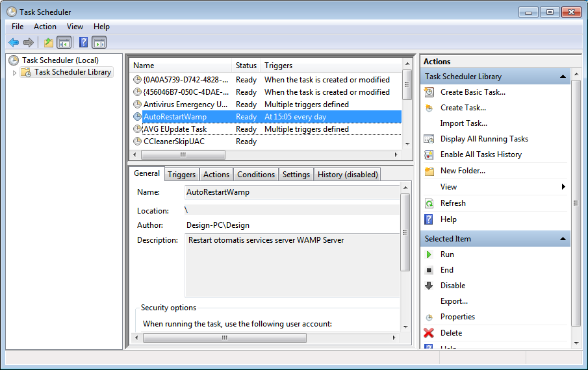Switch to the Actions tab
The height and width of the screenshot is (370, 588).
pyautogui.click(x=216, y=175)
